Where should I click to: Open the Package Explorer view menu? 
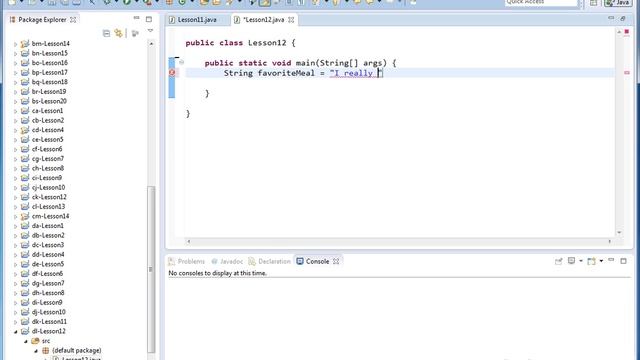pos(150,31)
